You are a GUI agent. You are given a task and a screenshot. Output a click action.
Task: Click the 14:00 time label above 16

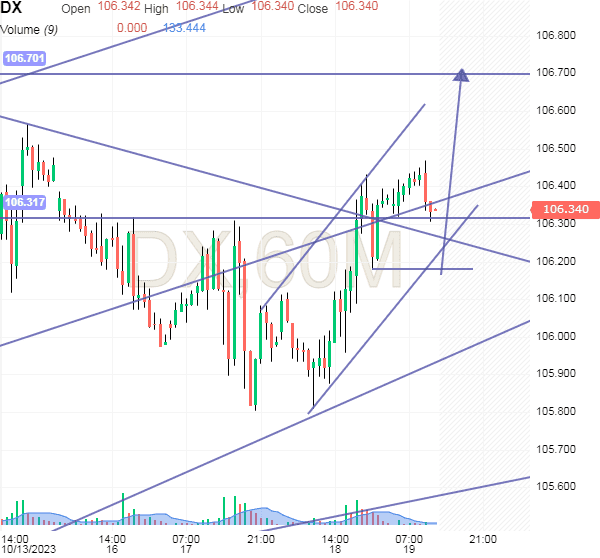pos(112,539)
